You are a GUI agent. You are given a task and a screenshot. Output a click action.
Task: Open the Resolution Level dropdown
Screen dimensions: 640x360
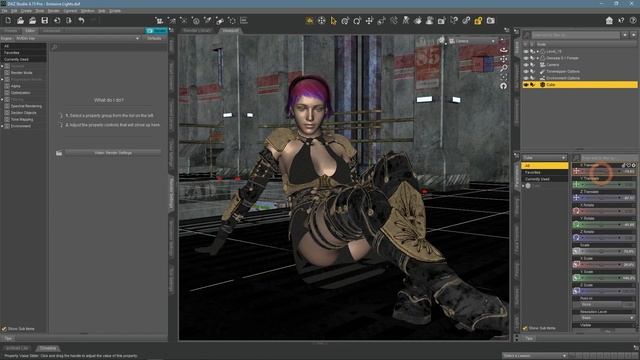(x=605, y=318)
